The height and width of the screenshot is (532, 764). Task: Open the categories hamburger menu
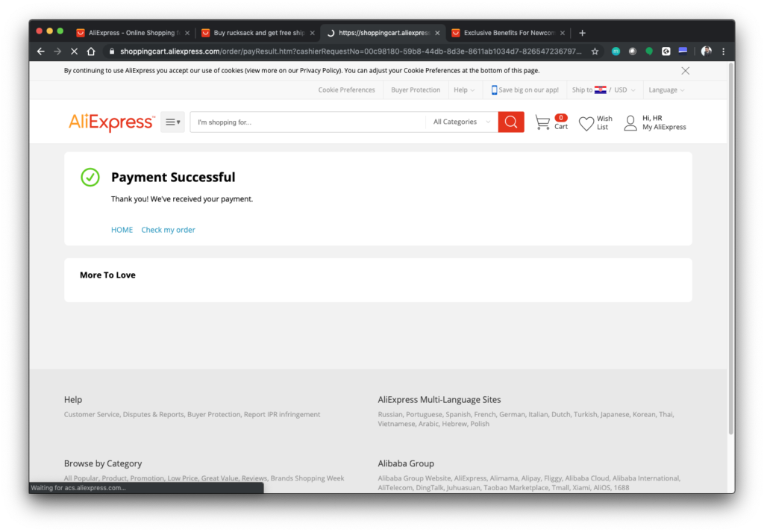(172, 122)
